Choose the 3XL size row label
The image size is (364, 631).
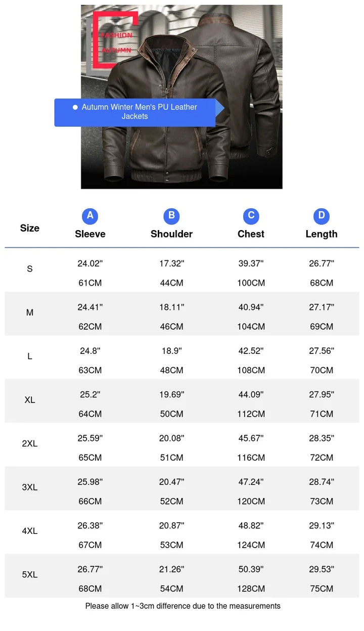30,487
